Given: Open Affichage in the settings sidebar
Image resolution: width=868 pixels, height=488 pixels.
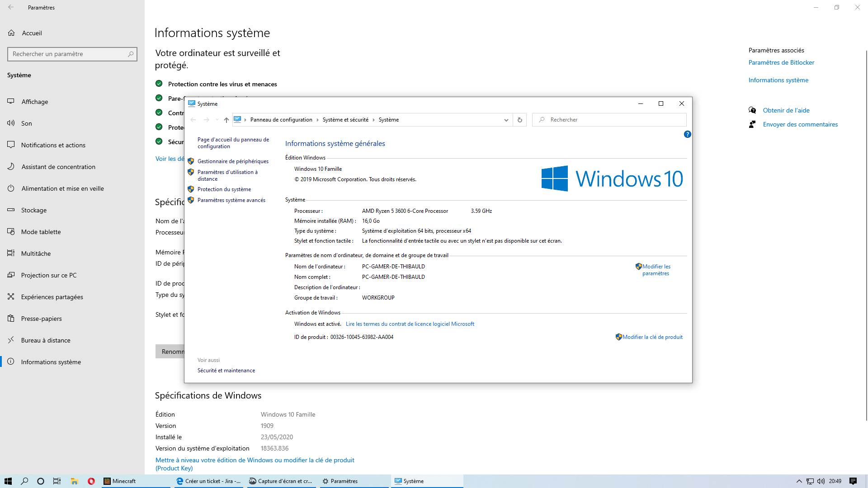Looking at the screenshot, I should click(34, 102).
